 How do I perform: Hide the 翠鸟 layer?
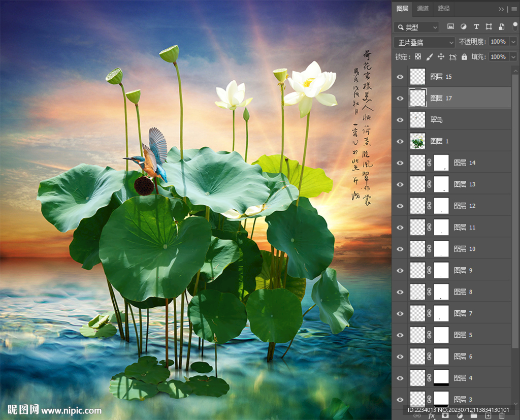coord(400,120)
